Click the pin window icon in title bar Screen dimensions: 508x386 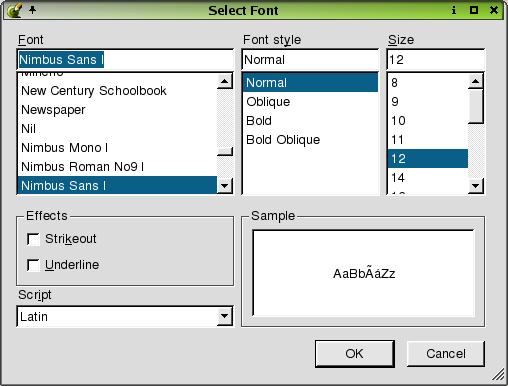[x=32, y=10]
